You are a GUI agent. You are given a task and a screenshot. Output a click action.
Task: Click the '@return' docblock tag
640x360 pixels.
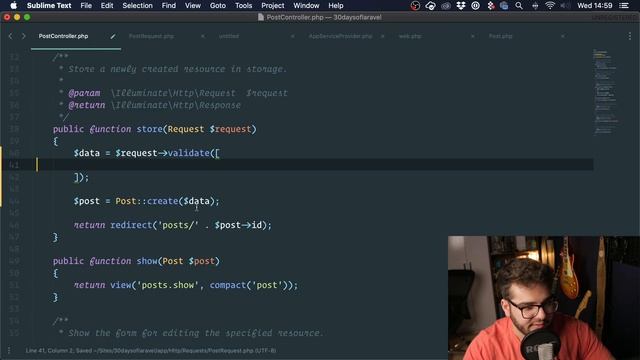coord(87,105)
